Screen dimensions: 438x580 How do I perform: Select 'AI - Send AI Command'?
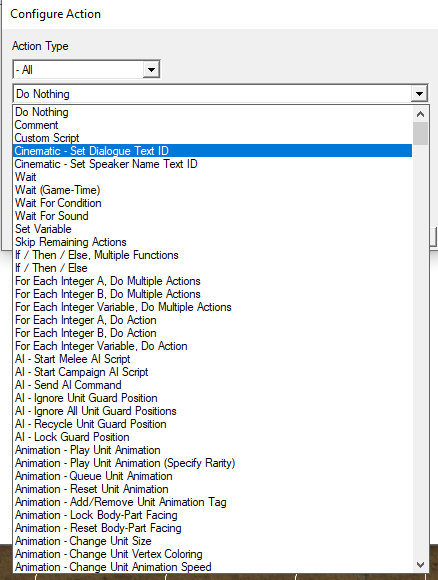click(x=213, y=385)
